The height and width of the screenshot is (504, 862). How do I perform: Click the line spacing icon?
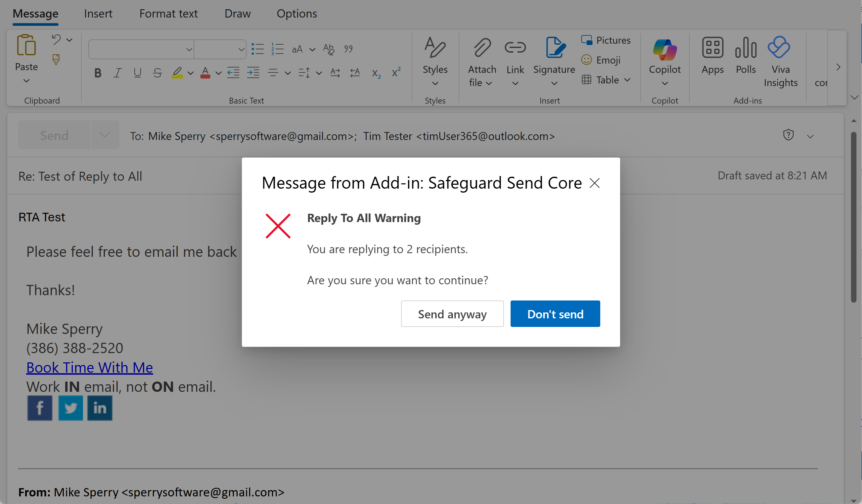pyautogui.click(x=304, y=72)
